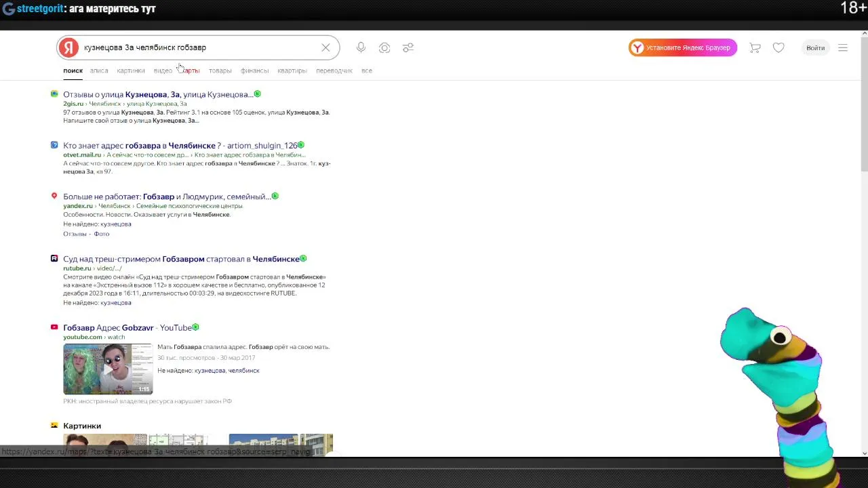Click green badge beside Гобзавр и Людмурик

275,196
